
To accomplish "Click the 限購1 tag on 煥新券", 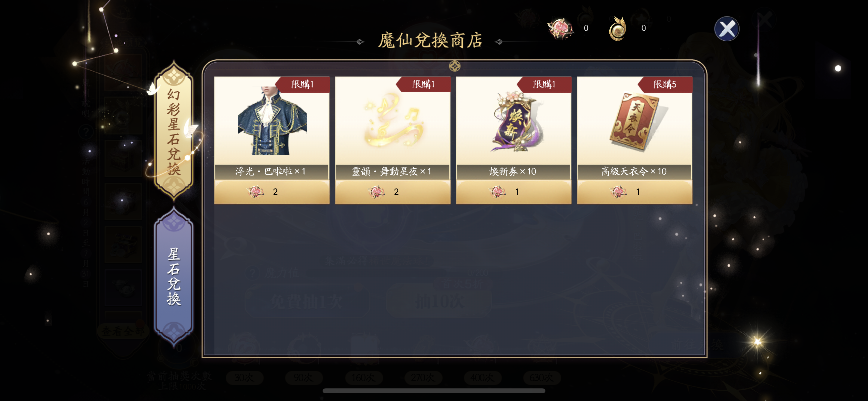I will pos(544,84).
